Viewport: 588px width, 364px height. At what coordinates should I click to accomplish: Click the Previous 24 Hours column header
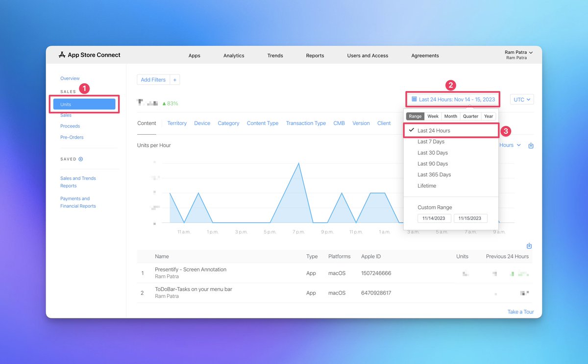(x=507, y=257)
